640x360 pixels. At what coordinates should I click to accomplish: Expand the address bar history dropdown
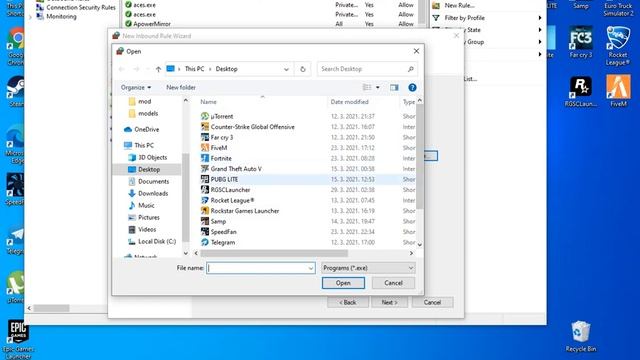[286, 69]
